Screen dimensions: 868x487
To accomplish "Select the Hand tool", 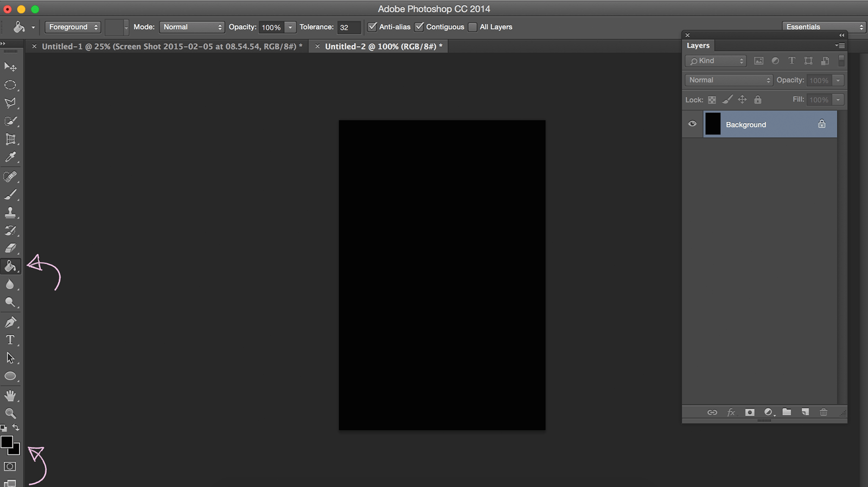I will pyautogui.click(x=10, y=395).
